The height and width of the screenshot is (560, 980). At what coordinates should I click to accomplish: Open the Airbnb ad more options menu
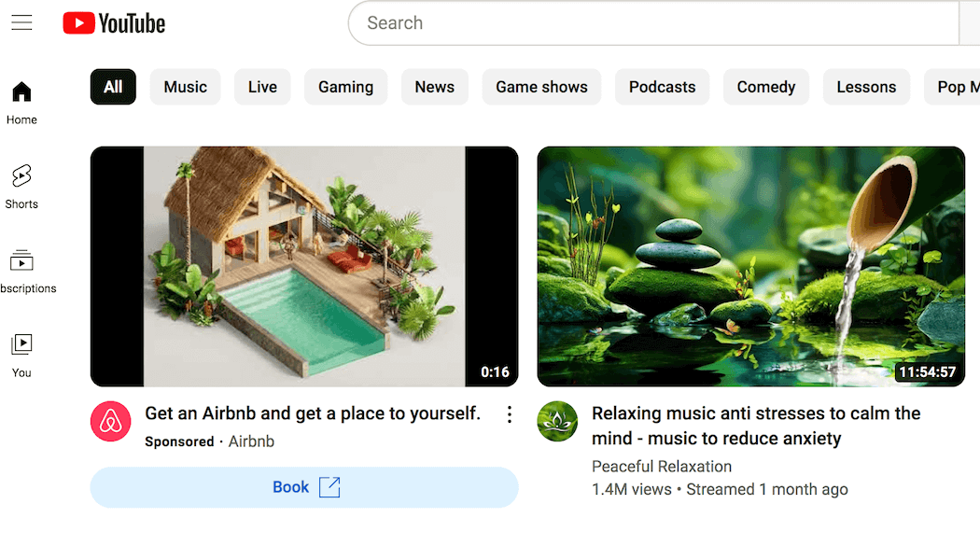tap(510, 414)
